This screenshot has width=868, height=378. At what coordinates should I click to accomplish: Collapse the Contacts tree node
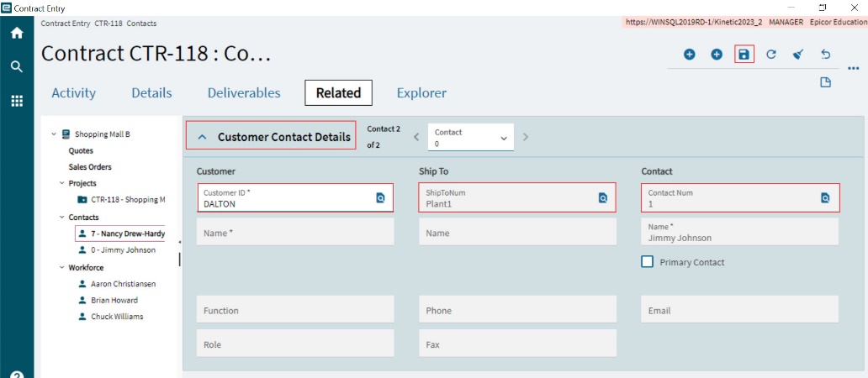tap(61, 218)
